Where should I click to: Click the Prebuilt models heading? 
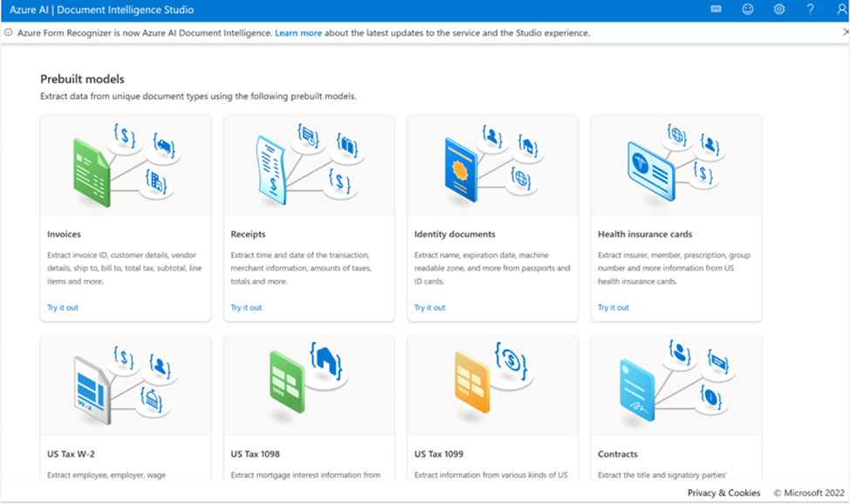(x=82, y=79)
